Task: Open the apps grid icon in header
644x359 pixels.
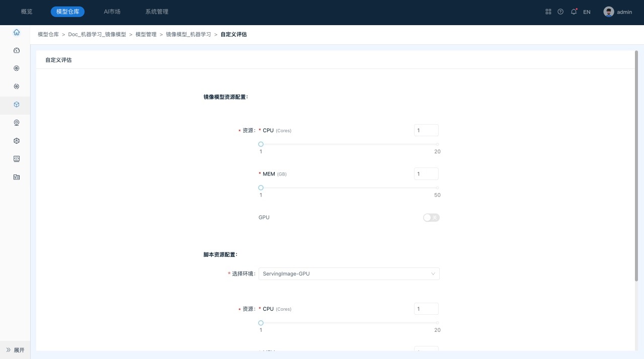Action: [548, 12]
